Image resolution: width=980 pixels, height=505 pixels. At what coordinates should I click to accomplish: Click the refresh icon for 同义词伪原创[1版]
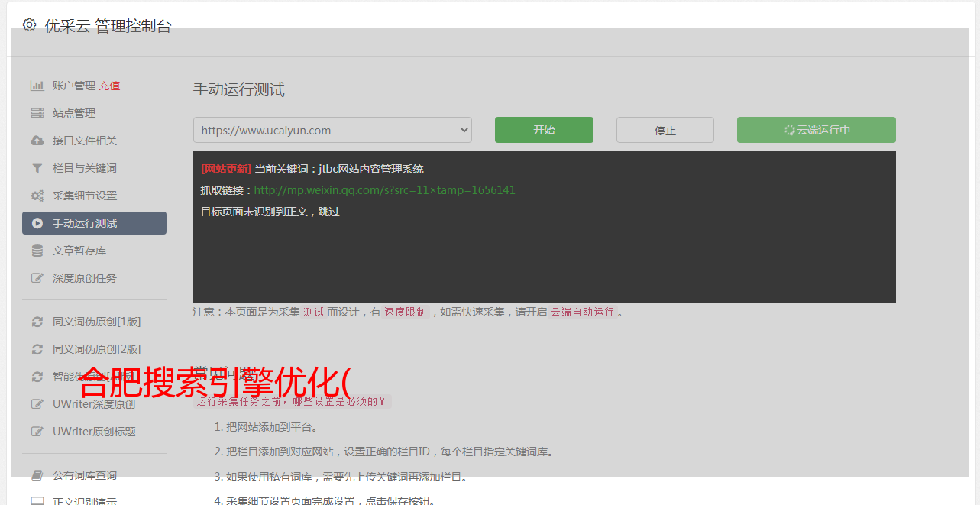37,322
